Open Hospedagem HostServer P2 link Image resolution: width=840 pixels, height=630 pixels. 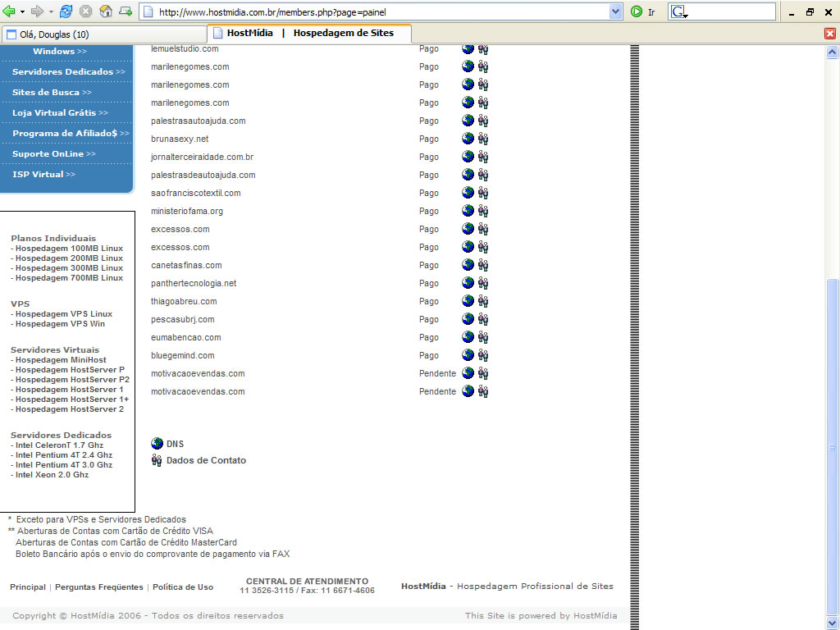71,380
